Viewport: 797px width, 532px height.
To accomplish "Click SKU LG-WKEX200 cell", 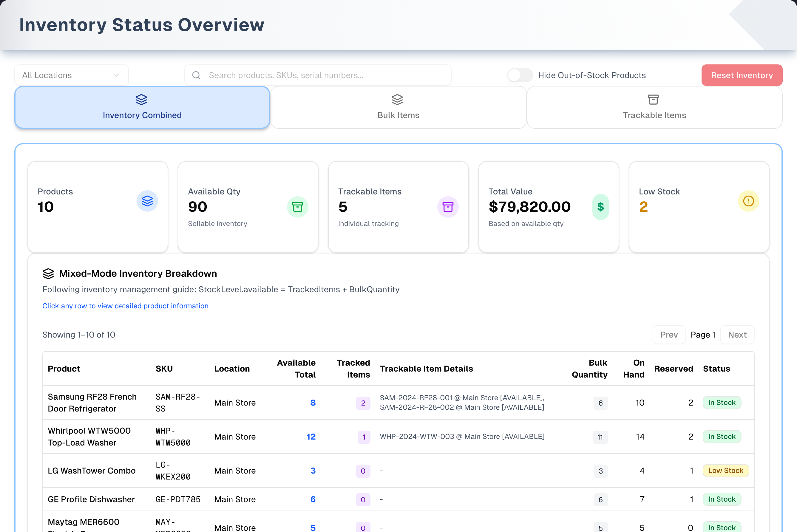I will 173,471.
